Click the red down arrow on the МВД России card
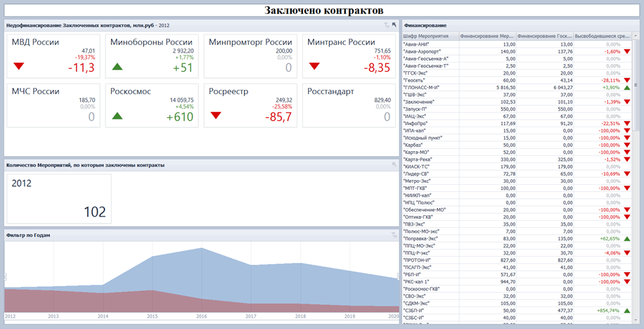 point(19,66)
